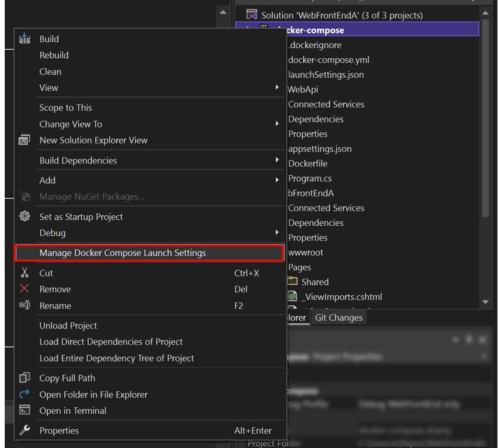The height and width of the screenshot is (448, 498).
Task: Select the Build hammer icon
Action: point(25,39)
